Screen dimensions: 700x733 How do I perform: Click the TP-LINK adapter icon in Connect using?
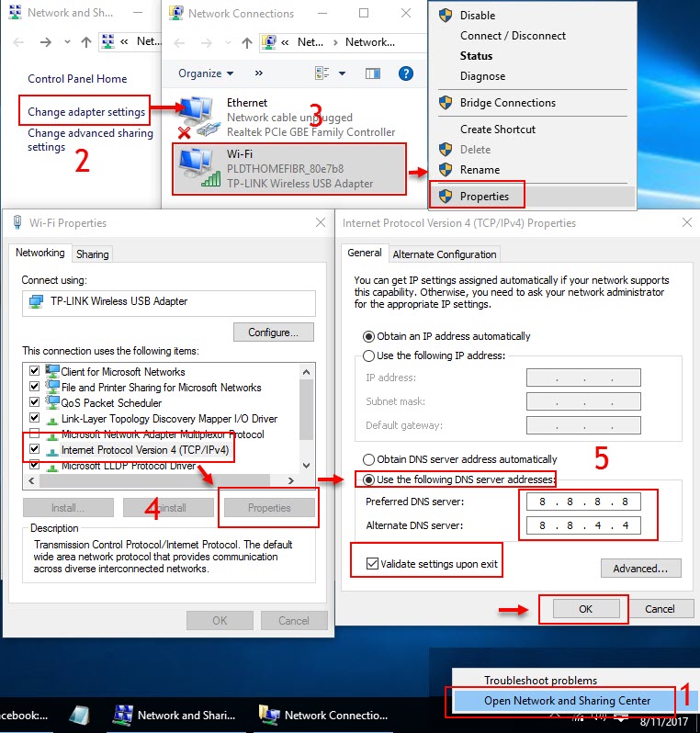[36, 301]
